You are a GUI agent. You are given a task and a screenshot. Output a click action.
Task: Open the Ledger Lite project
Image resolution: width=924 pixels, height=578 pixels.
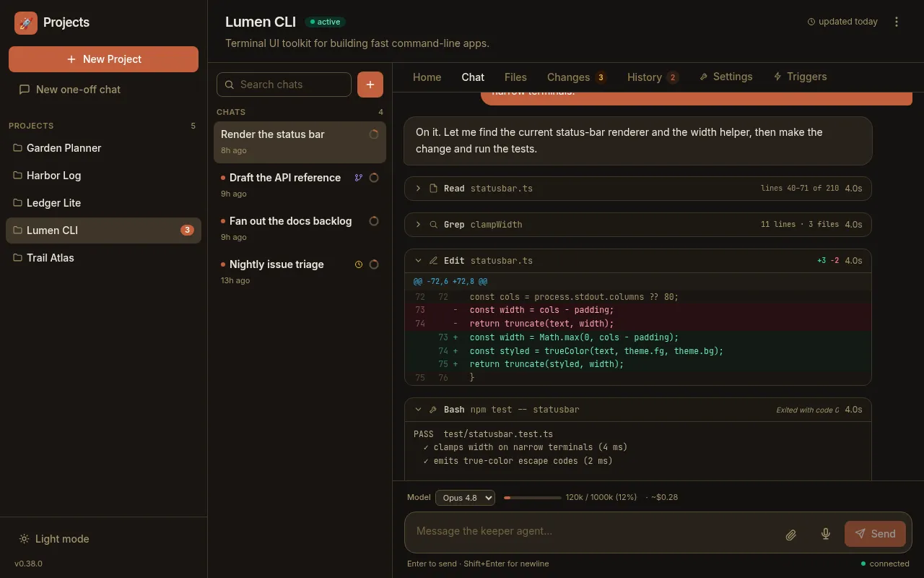[x=103, y=203]
